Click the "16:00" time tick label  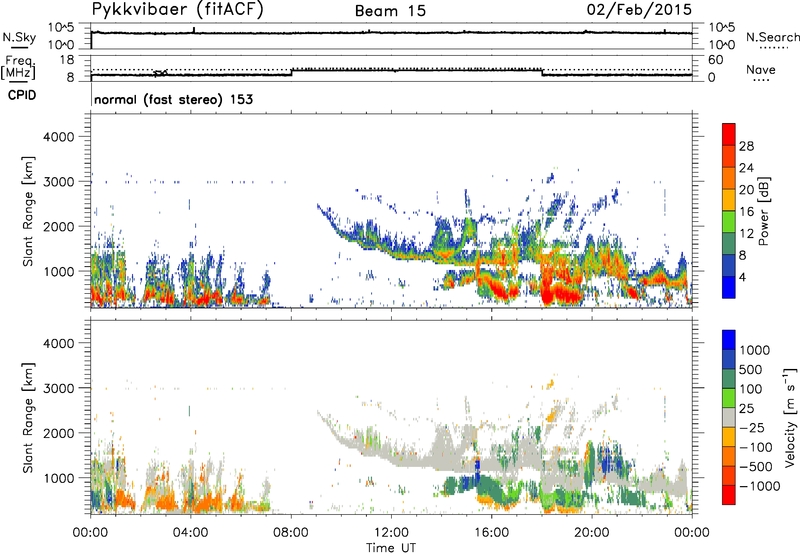click(x=491, y=533)
